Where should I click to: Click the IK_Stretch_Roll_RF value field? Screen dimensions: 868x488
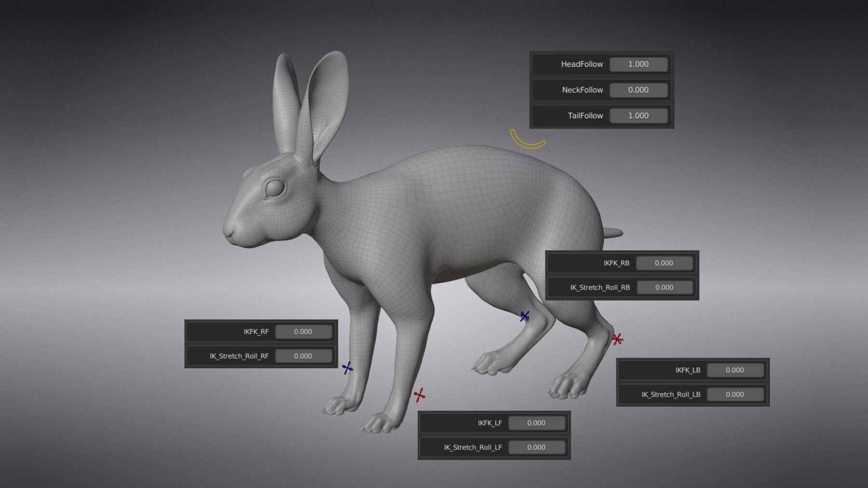click(x=303, y=356)
